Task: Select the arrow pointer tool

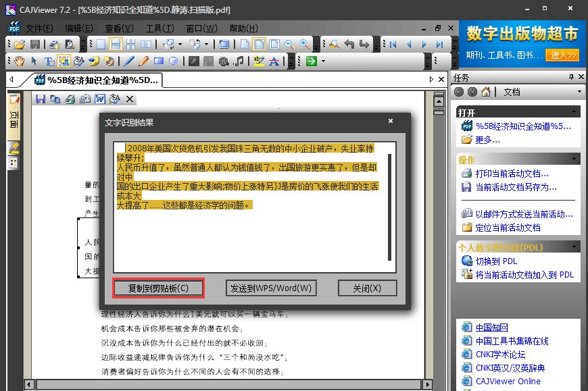Action: point(34,61)
